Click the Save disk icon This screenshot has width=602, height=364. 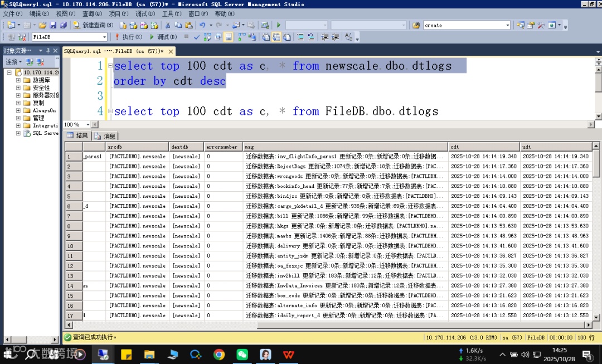tap(53, 25)
